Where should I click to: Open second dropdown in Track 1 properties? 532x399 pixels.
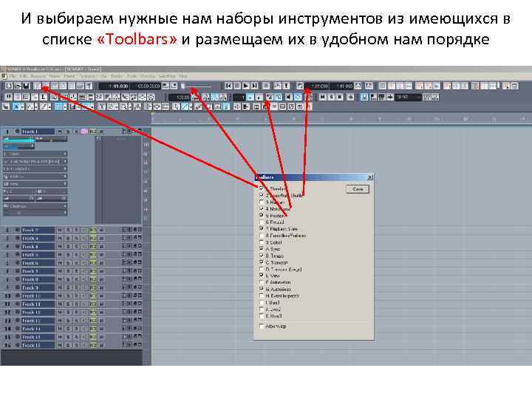[35, 162]
